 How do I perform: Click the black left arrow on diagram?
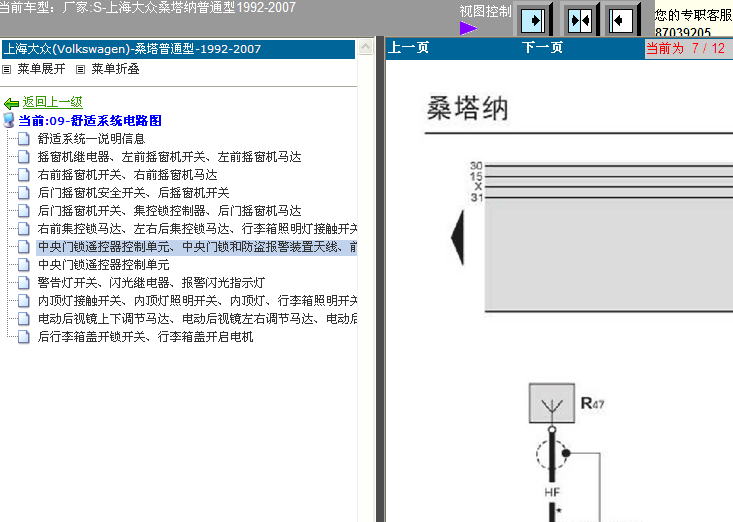coord(458,237)
